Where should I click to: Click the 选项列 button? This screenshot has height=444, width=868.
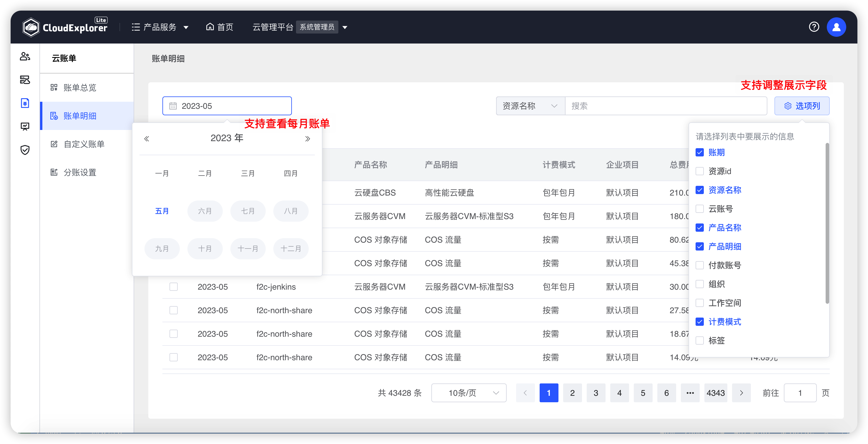[802, 106]
